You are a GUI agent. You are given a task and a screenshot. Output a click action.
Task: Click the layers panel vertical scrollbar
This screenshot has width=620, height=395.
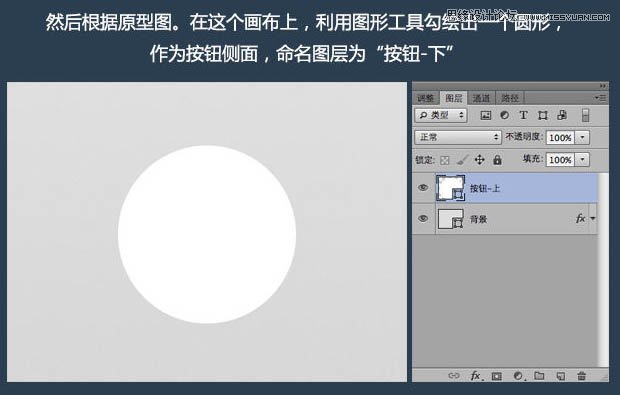(x=603, y=270)
